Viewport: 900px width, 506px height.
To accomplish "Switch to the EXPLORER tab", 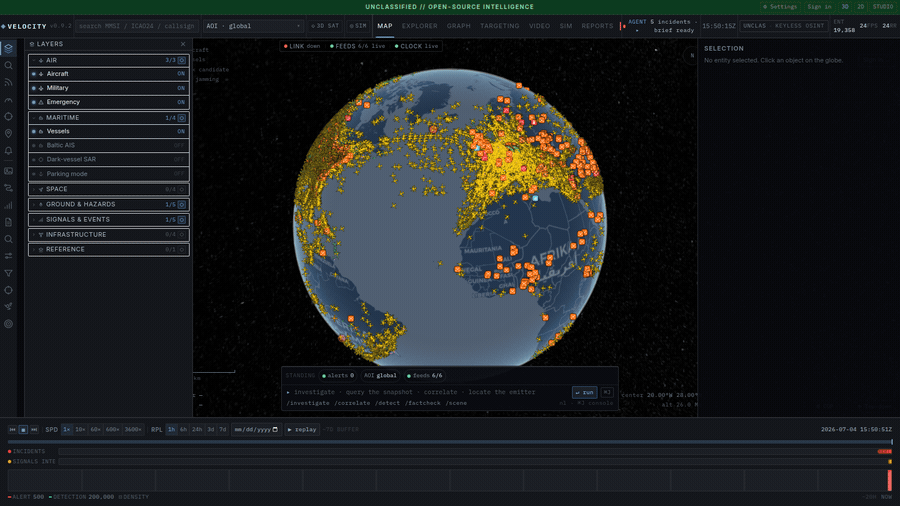I will coord(420,26).
